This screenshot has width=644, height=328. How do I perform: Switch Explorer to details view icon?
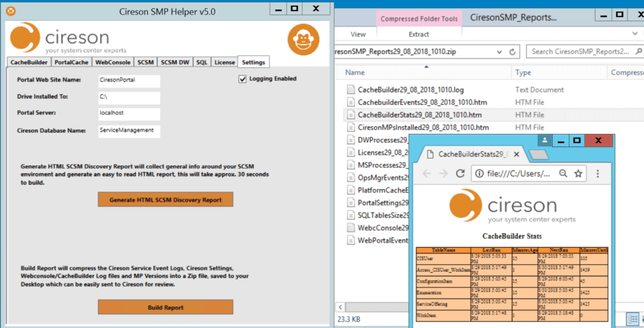click(633, 319)
